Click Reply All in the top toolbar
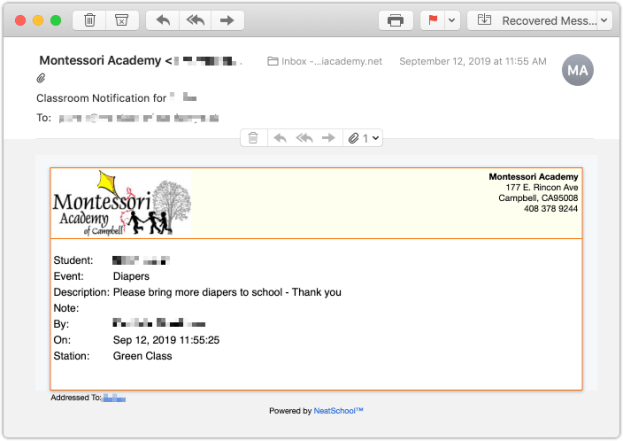The width and height of the screenshot is (623, 441). tap(195, 20)
